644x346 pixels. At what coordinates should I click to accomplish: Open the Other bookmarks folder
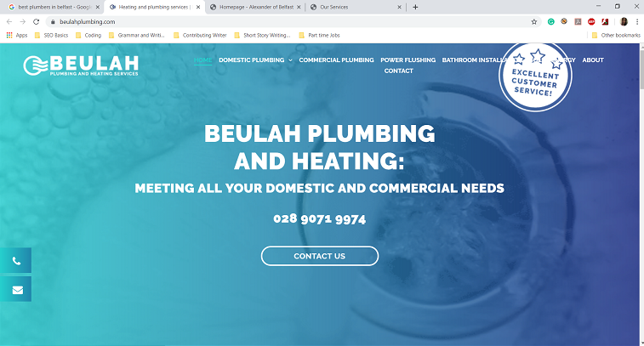(616, 36)
